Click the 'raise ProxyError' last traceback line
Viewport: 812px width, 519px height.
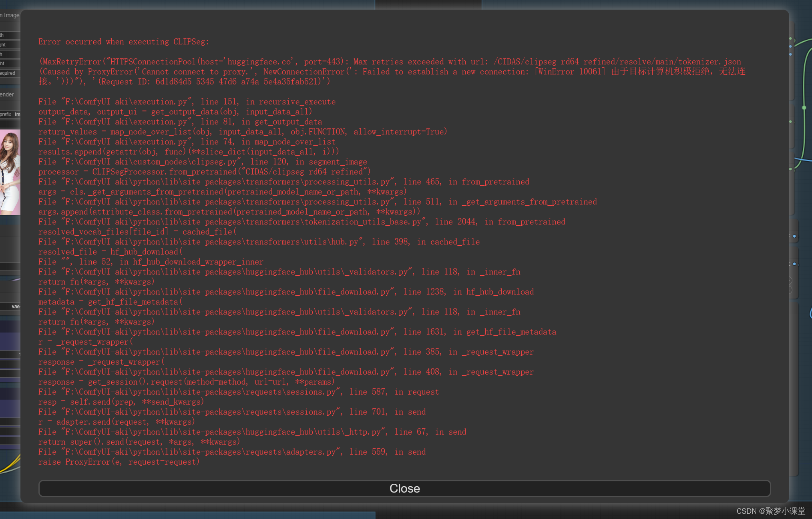tap(119, 462)
